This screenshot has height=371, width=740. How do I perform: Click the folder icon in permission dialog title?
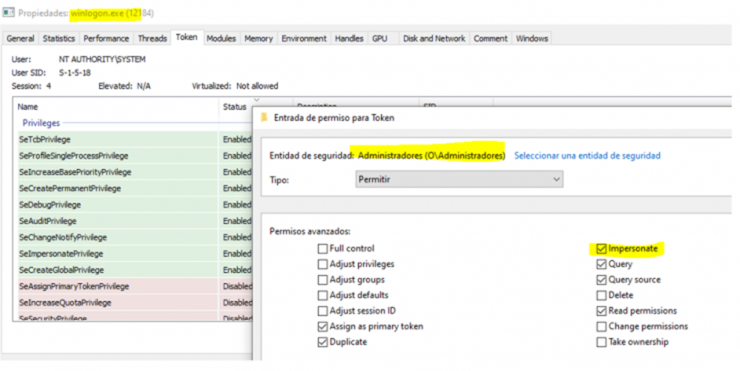click(264, 118)
